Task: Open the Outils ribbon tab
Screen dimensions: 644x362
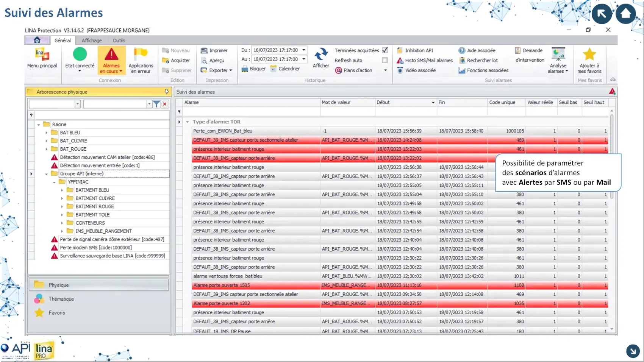Action: (119, 41)
